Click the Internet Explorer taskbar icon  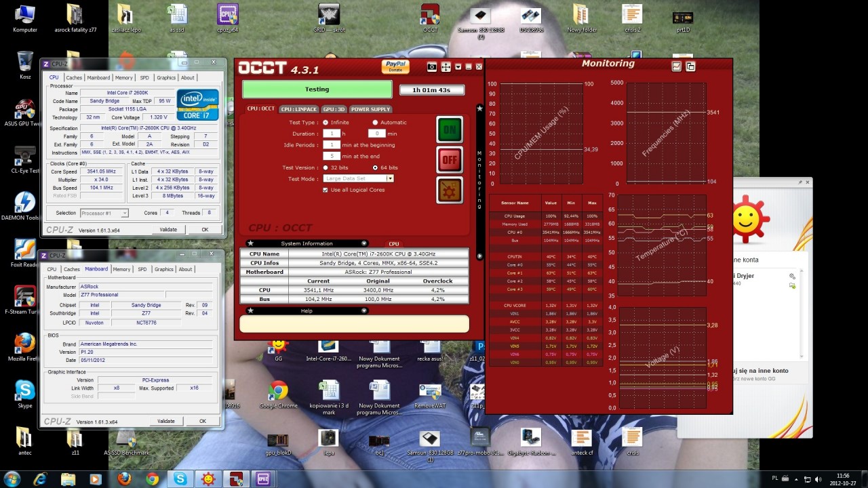(41, 479)
